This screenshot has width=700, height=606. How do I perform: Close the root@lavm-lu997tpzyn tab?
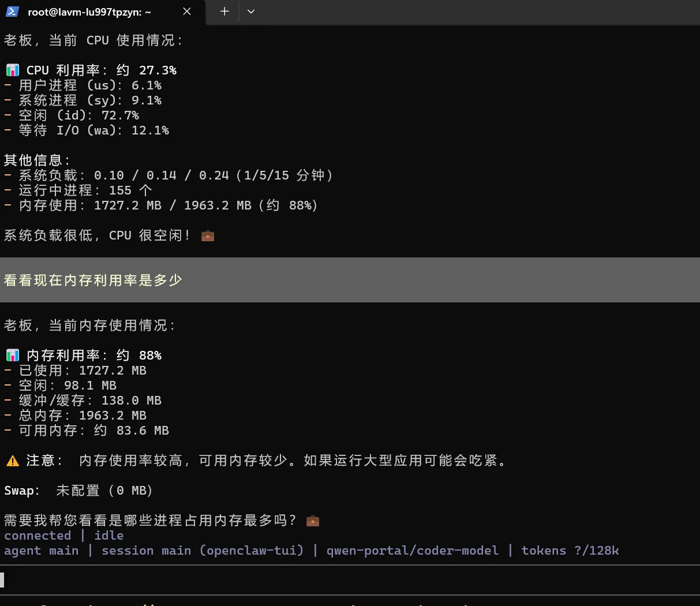[186, 12]
